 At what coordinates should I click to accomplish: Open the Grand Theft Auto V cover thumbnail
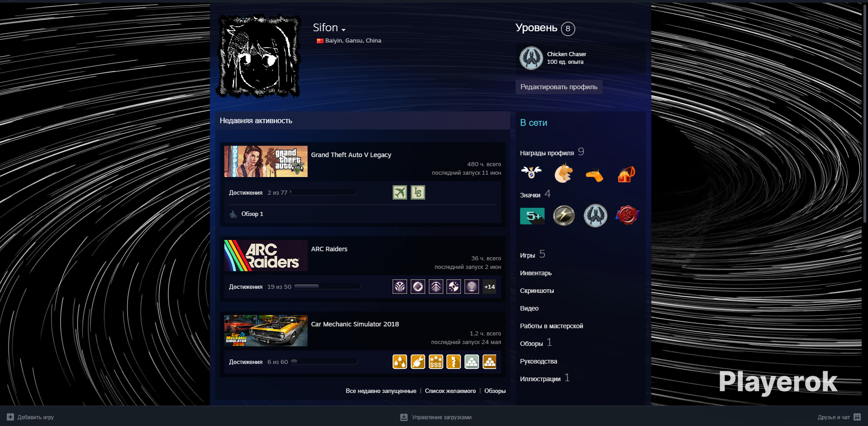[266, 161]
